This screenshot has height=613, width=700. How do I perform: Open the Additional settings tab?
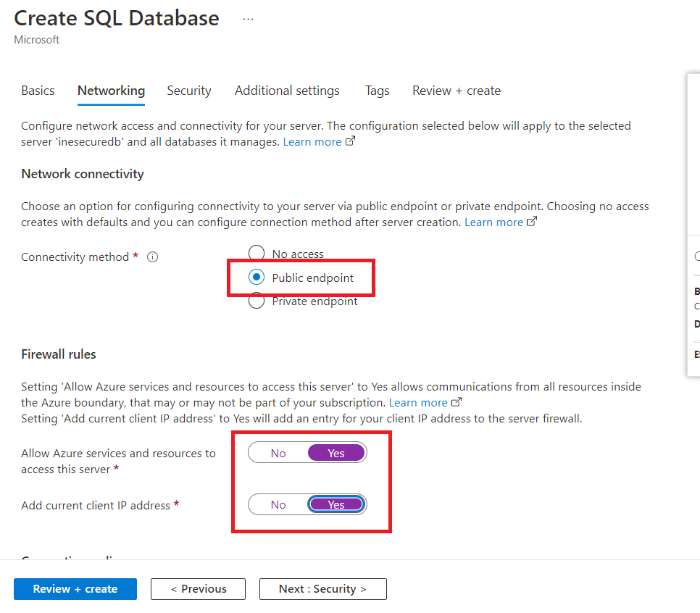pos(287,91)
